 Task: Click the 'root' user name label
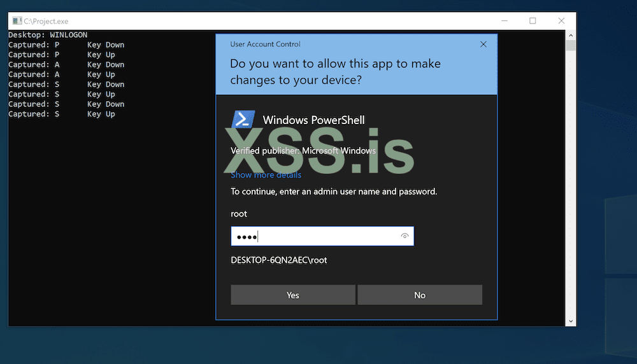[x=239, y=214]
